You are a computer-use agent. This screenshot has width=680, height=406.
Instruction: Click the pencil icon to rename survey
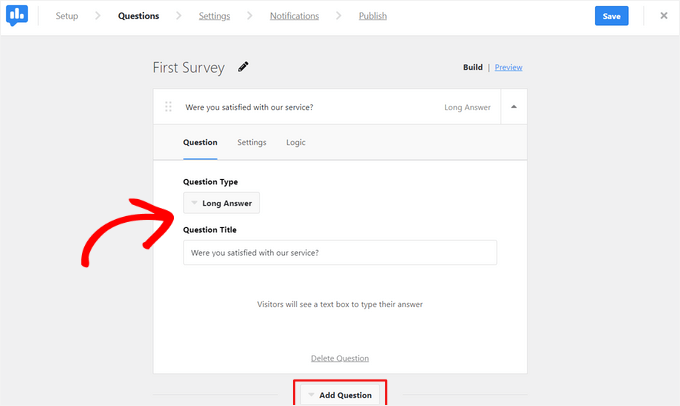click(x=243, y=67)
